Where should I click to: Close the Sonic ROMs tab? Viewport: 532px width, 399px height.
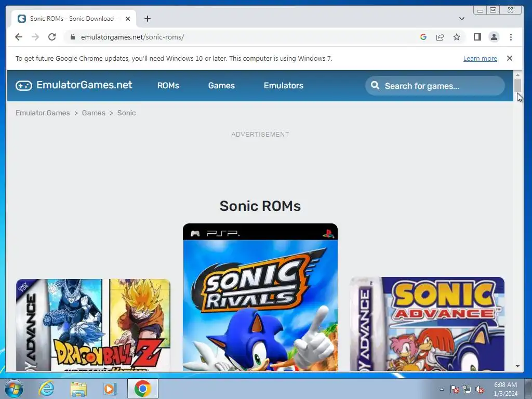(128, 19)
